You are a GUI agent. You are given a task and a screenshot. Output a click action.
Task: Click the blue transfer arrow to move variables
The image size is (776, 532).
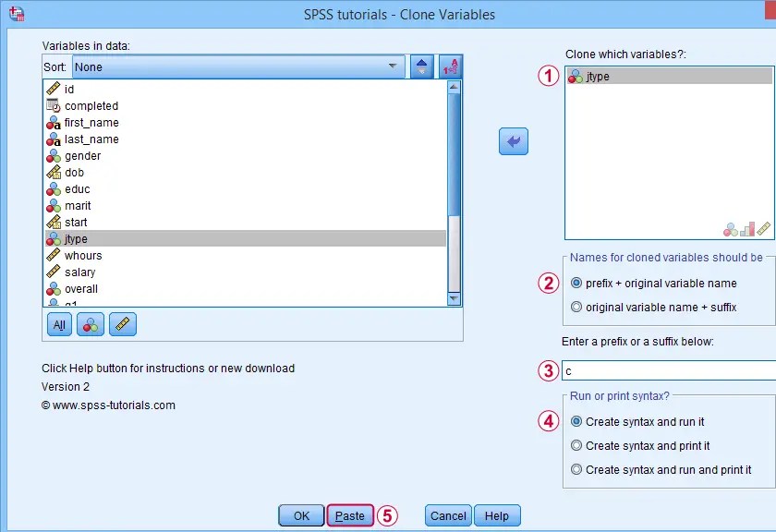coord(514,141)
